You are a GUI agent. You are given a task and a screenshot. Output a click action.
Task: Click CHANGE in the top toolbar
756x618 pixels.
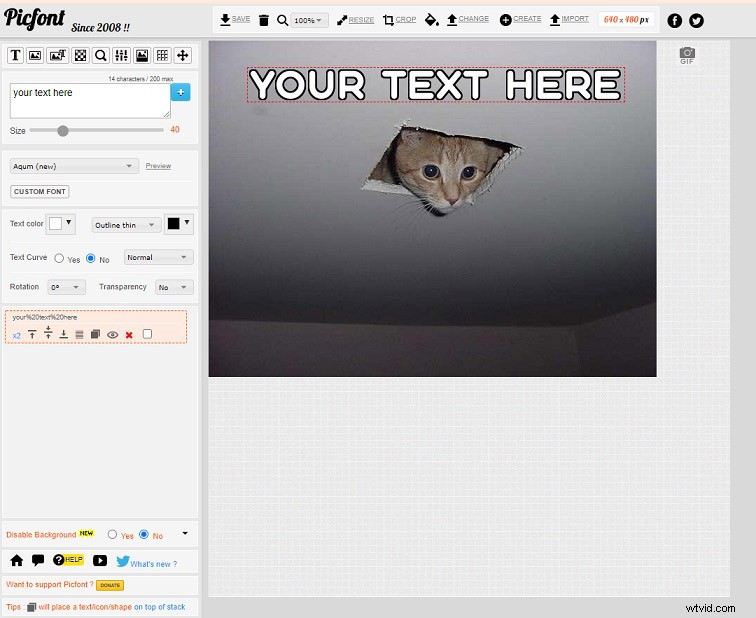click(x=468, y=19)
